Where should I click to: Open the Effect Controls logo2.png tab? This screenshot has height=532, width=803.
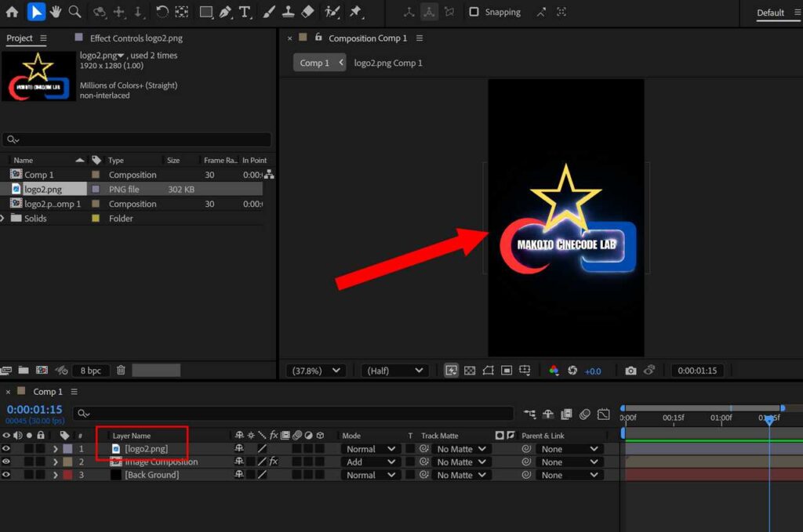pos(136,38)
